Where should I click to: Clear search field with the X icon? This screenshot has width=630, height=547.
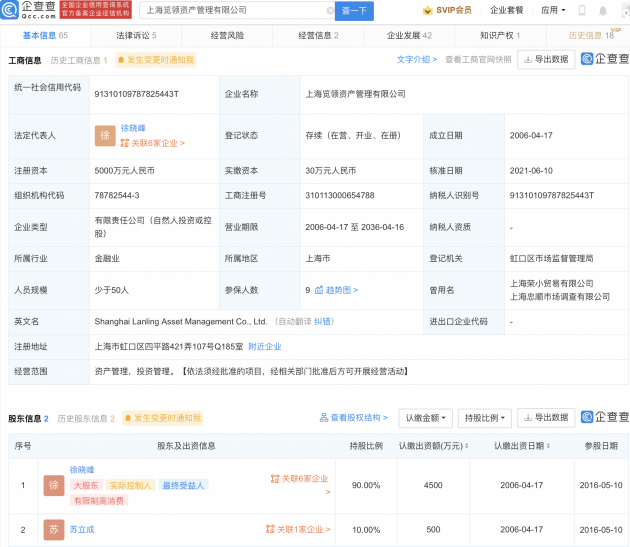330,10
